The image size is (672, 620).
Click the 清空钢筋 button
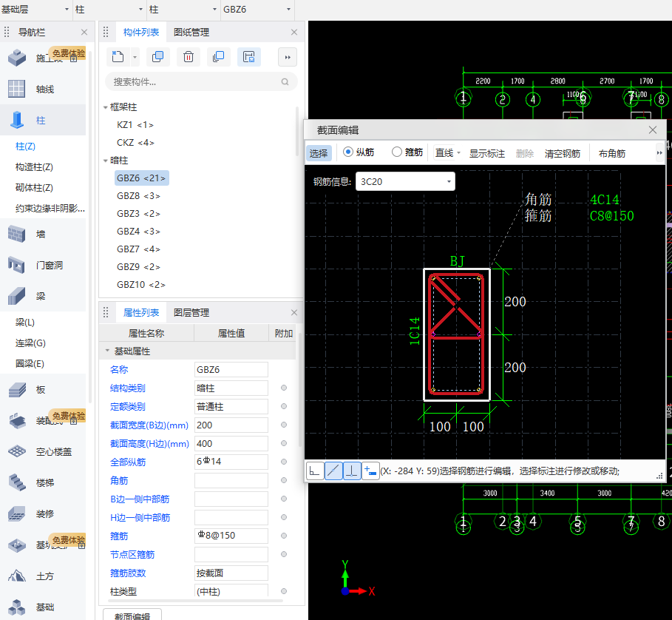click(x=563, y=153)
